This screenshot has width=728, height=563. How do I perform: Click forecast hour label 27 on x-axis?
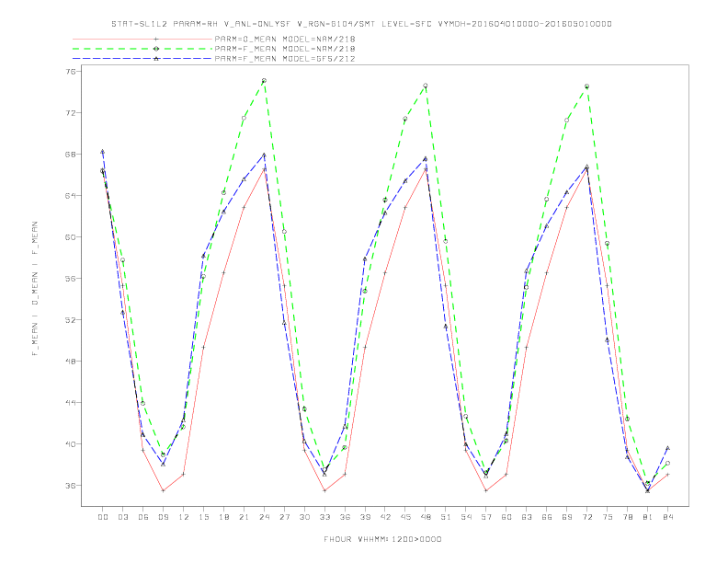(284, 517)
